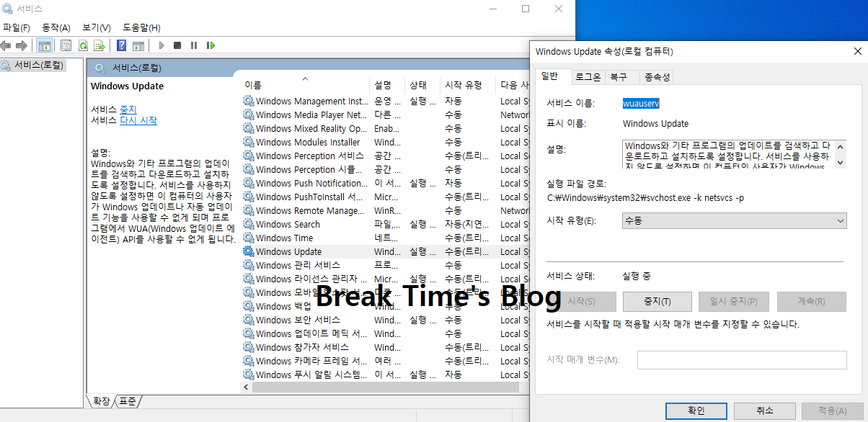Image resolution: width=868 pixels, height=422 pixels.
Task: Click the Restart Service icon in the toolbar
Action: [x=211, y=45]
